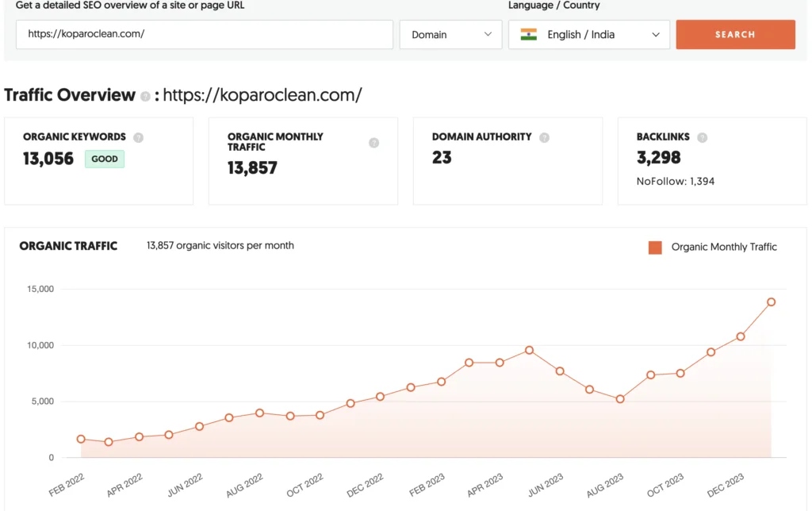Click the FEB 2023 axis label
This screenshot has height=511, width=812.
(x=427, y=485)
